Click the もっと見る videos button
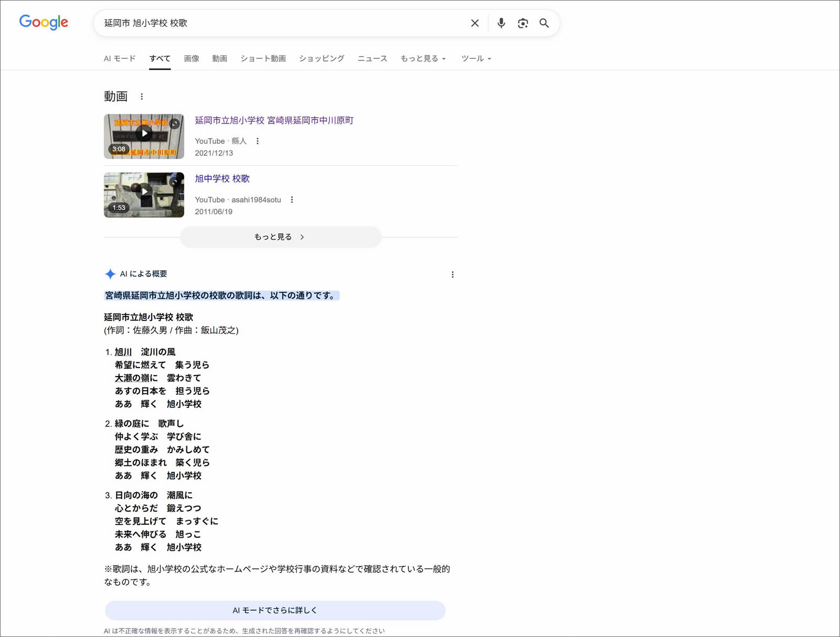Image resolution: width=840 pixels, height=637 pixels. pos(280,236)
